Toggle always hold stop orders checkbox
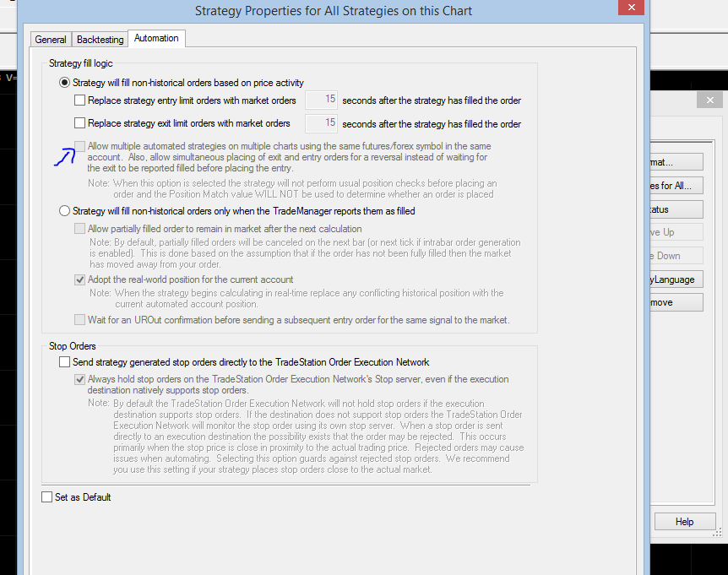This screenshot has height=575, width=728. click(80, 379)
